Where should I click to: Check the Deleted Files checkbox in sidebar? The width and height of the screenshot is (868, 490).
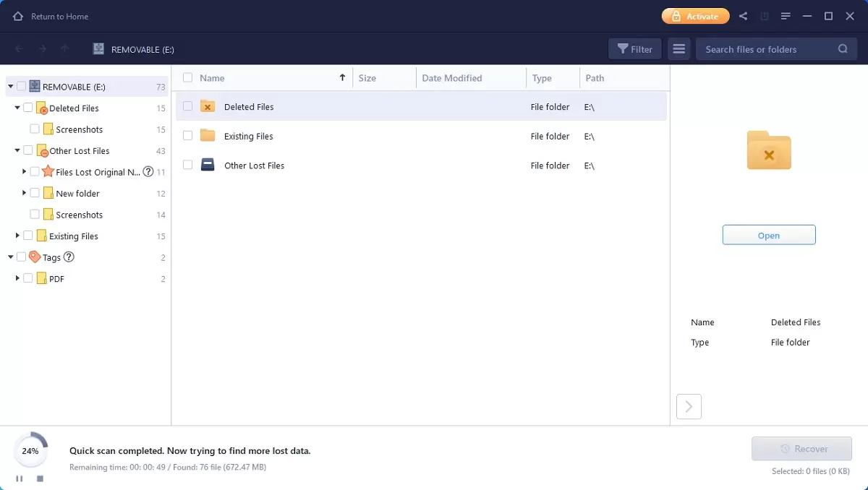tap(27, 108)
